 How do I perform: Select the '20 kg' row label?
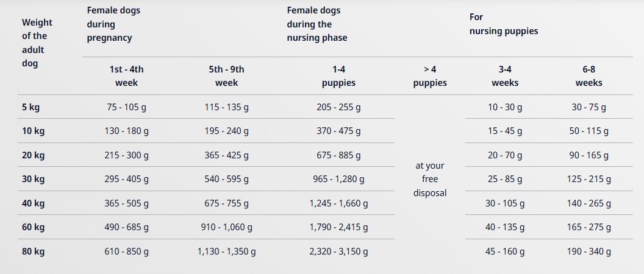tap(33, 155)
